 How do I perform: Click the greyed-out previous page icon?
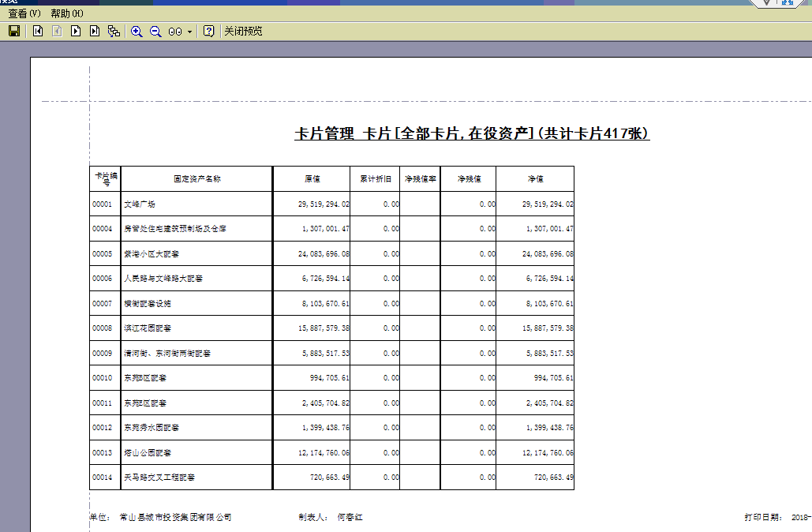click(x=57, y=31)
